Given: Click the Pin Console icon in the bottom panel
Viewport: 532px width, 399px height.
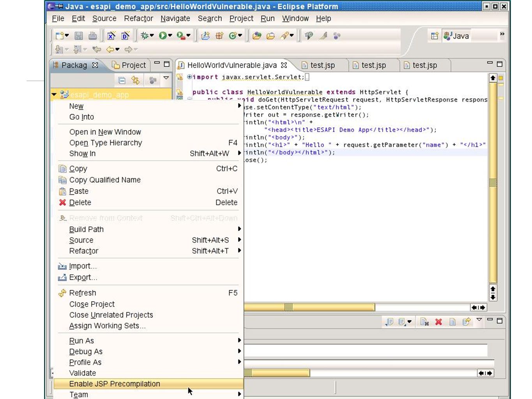Looking at the screenshot, I should pos(389,321).
